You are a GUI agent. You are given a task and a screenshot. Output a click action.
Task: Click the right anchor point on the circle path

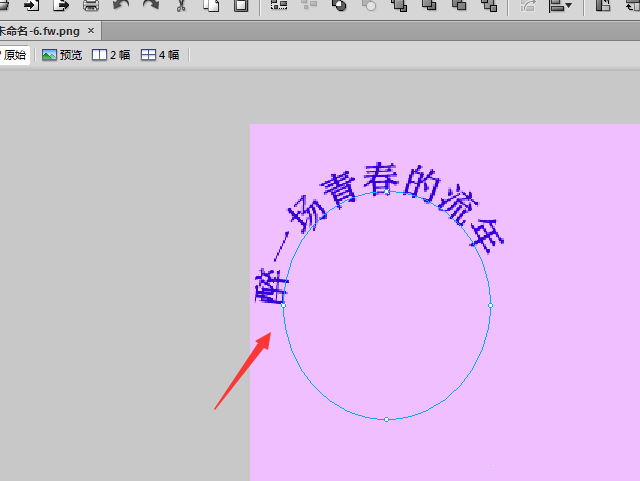pyautogui.click(x=490, y=304)
